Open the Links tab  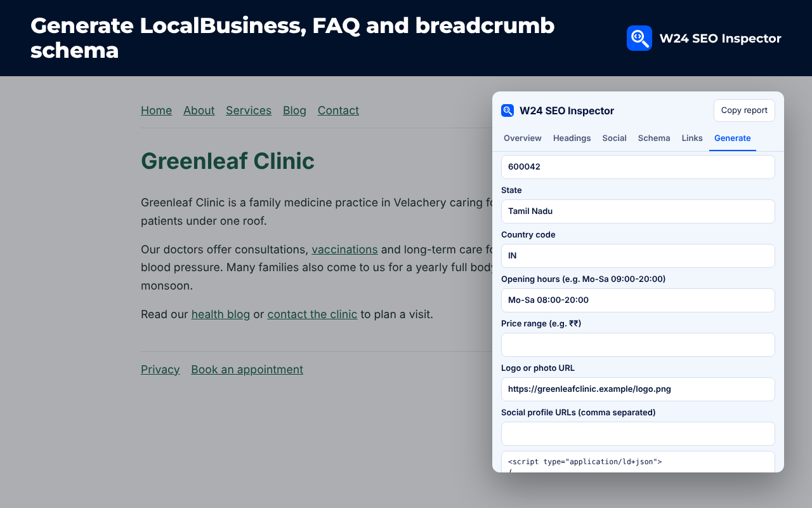(692, 138)
